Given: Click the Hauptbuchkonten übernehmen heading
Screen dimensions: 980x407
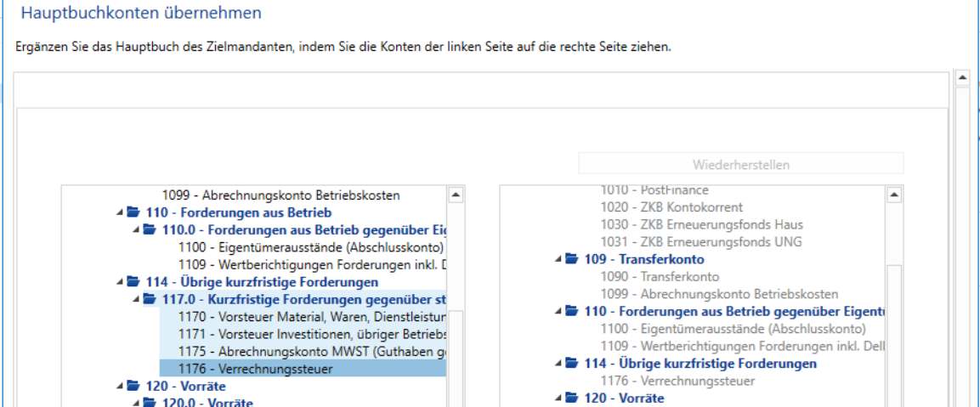Looking at the screenshot, I should [141, 13].
